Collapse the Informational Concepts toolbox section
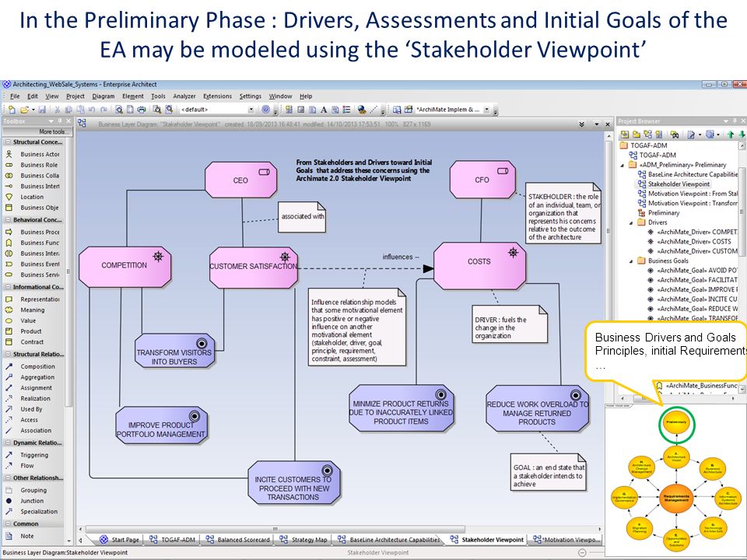 (8, 287)
